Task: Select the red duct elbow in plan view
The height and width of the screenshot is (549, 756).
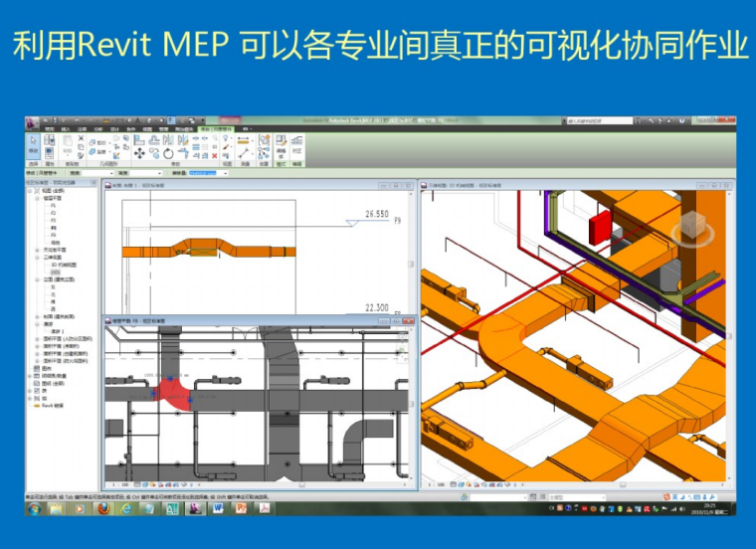Action: click(x=177, y=394)
